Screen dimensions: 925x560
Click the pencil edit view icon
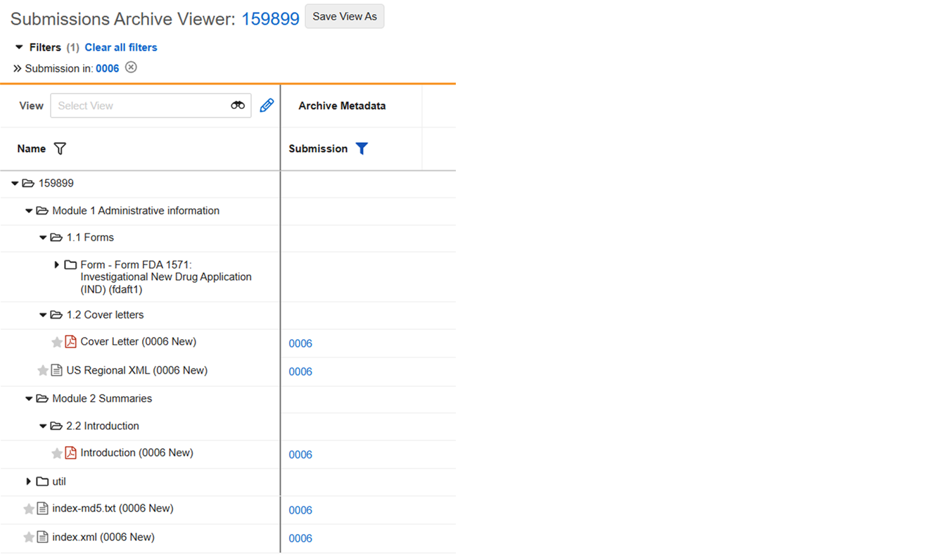[267, 106]
